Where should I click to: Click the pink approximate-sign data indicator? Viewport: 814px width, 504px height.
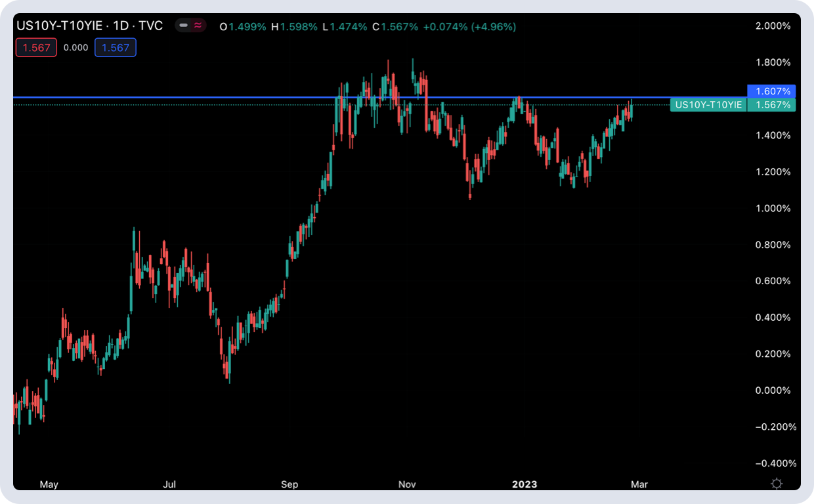198,26
